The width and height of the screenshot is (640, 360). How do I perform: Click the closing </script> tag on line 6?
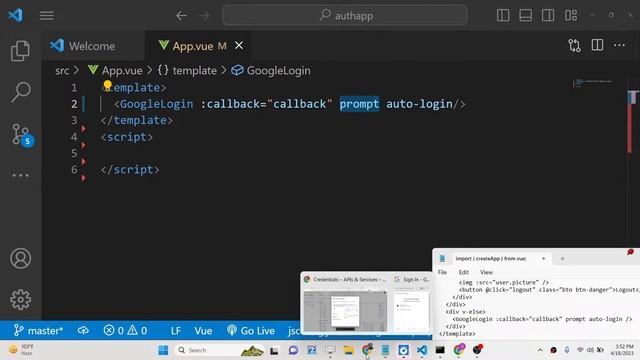(x=130, y=169)
